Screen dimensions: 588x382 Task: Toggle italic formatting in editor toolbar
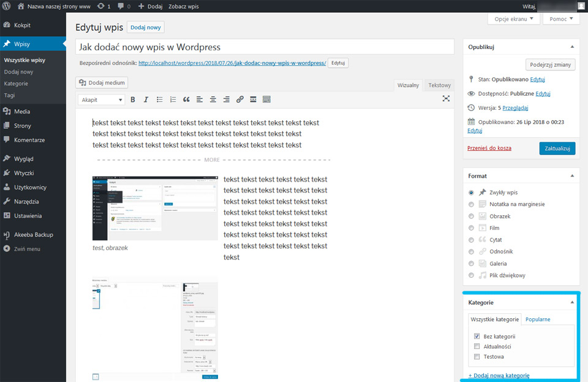(146, 99)
